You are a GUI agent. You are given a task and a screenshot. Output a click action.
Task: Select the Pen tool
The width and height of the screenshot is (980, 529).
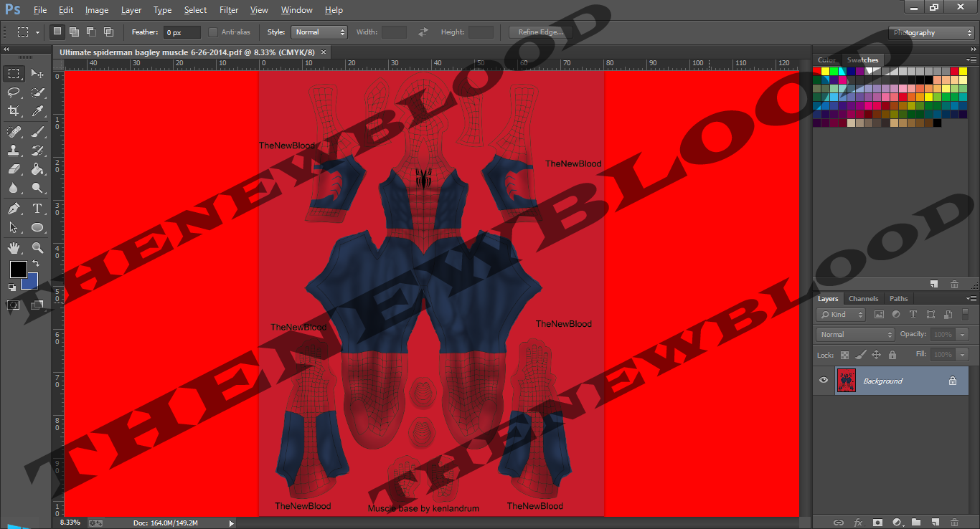(x=14, y=209)
